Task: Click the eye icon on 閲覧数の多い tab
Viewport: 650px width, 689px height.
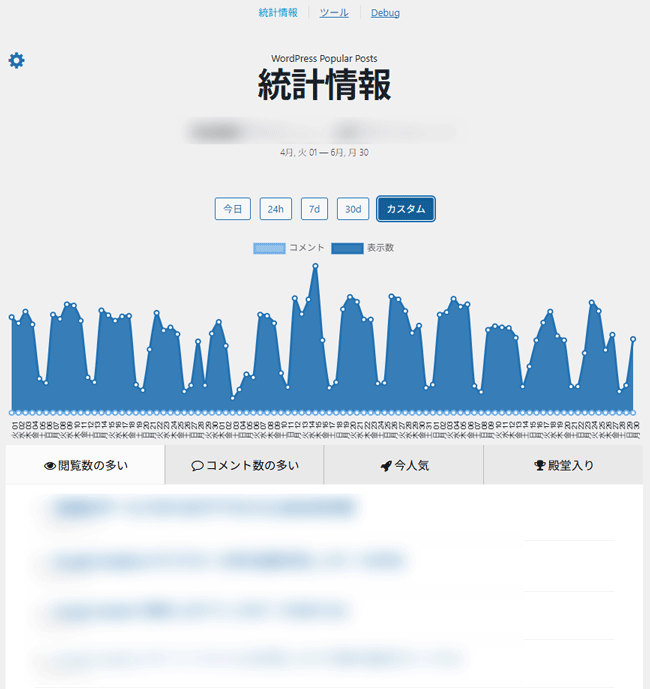Action: point(50,466)
